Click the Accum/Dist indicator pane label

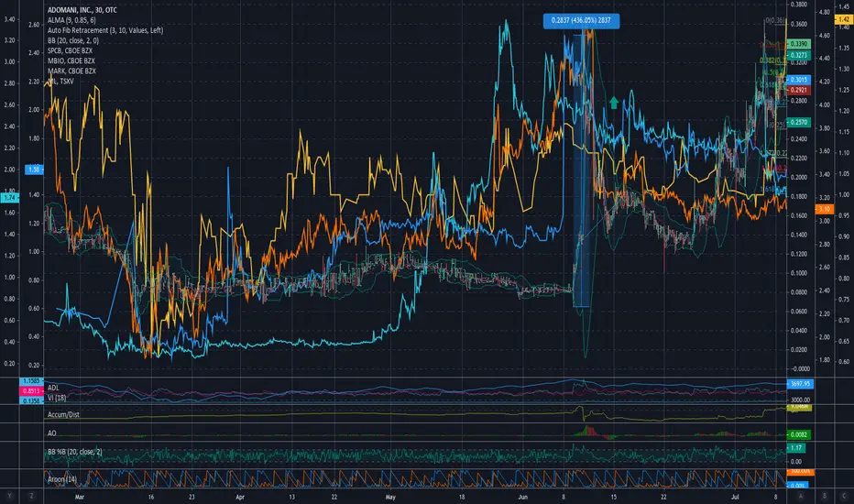click(63, 414)
